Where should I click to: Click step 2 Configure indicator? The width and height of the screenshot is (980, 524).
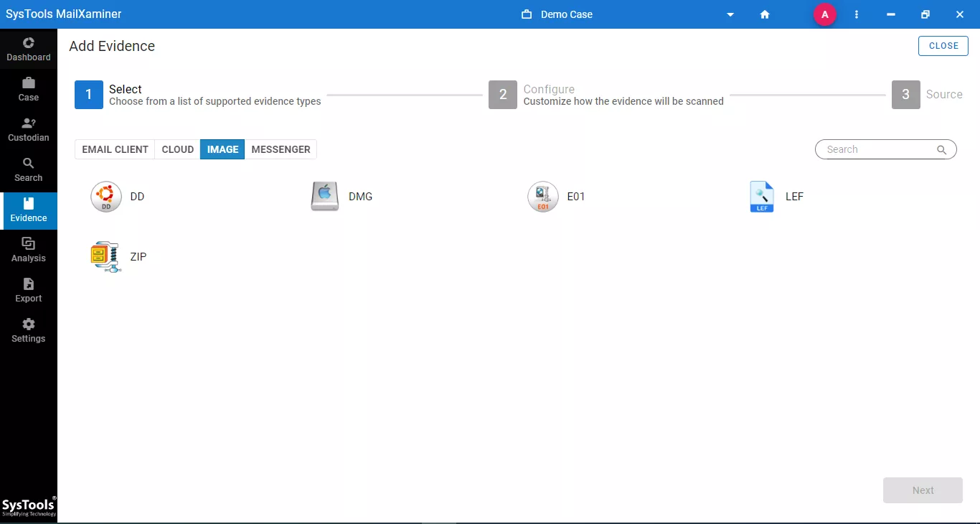coord(503,95)
